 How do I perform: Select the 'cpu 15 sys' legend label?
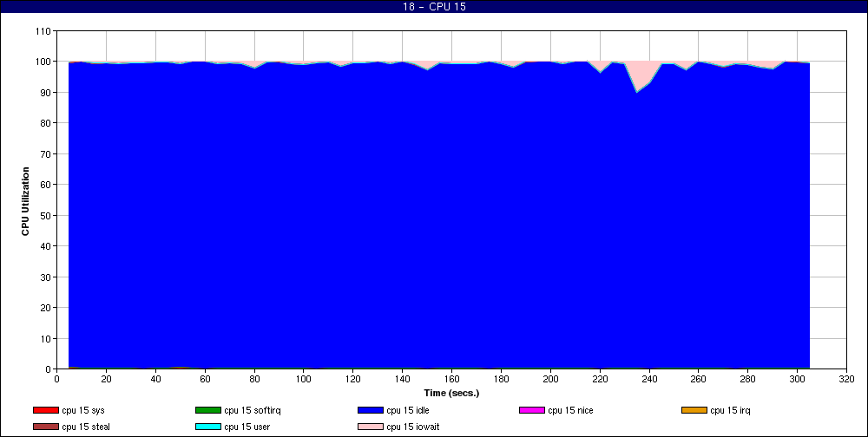pos(83,410)
